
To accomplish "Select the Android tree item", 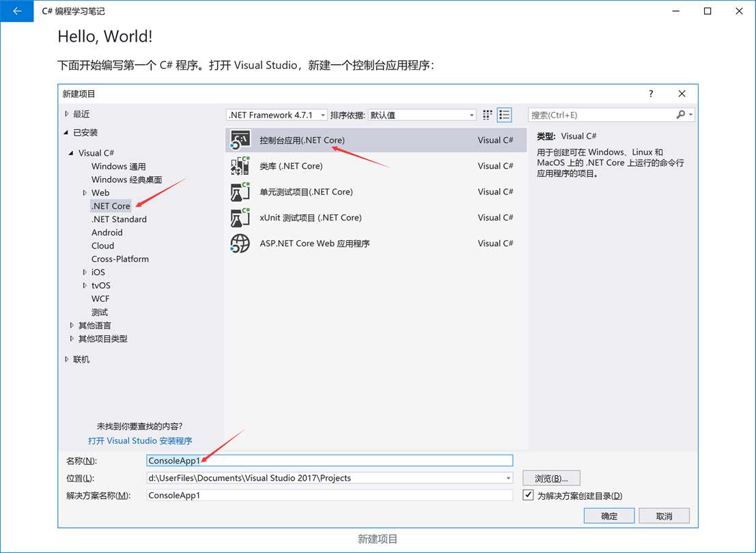I will [x=107, y=232].
